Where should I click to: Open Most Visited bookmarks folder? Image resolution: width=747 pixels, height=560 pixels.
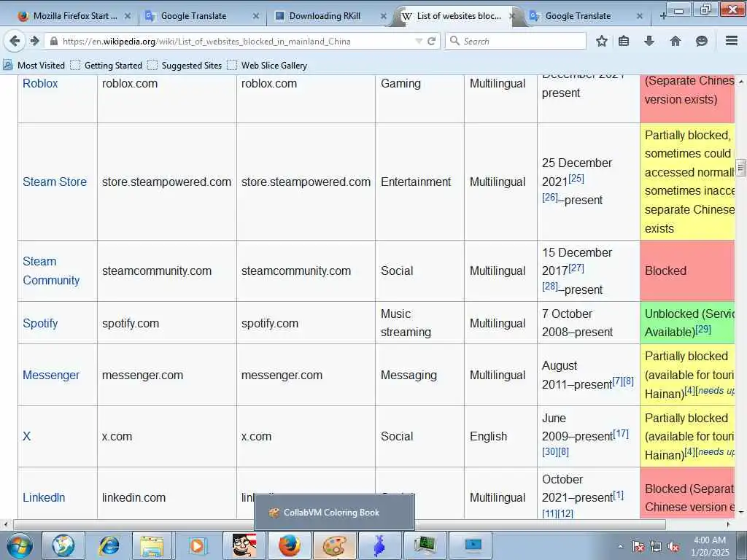click(x=34, y=65)
